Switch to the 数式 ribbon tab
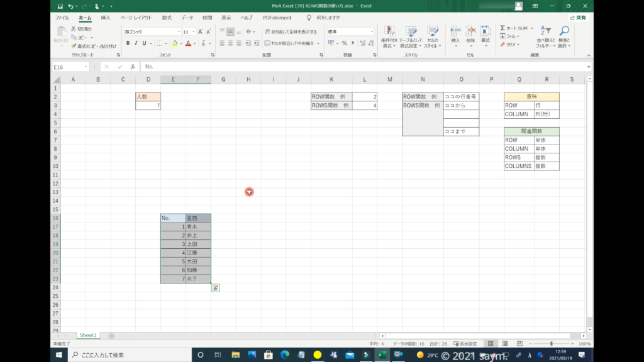 [166, 18]
